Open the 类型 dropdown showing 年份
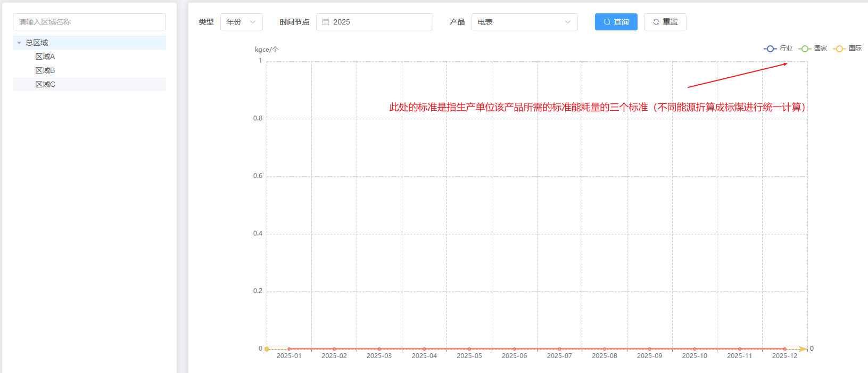The width and height of the screenshot is (868, 373). click(x=242, y=22)
